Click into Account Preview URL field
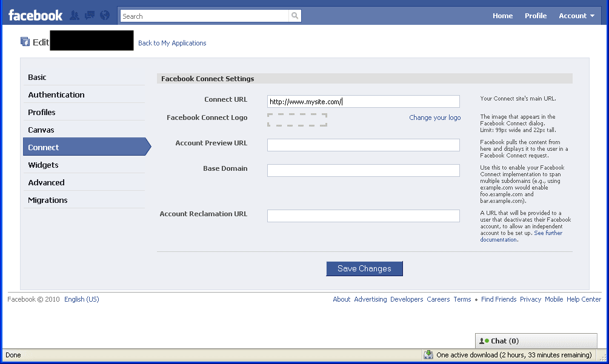 point(363,145)
